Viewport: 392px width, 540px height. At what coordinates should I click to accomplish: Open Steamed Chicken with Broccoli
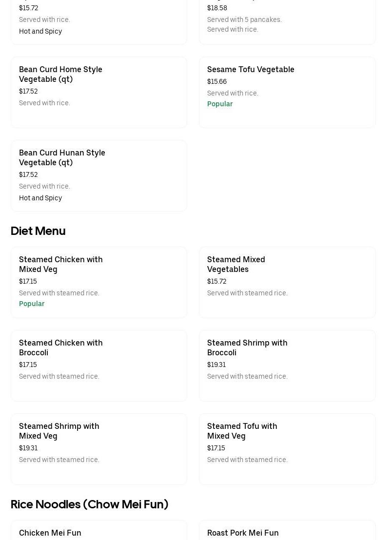point(60,347)
